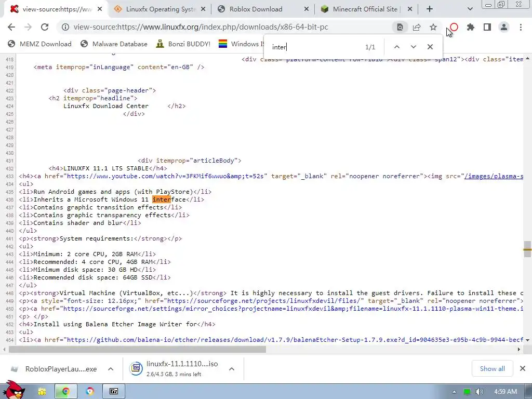Screen dimensions: 532x399
Task: Open the 7-Zip taskbar button
Action: pyautogui.click(x=114, y=392)
